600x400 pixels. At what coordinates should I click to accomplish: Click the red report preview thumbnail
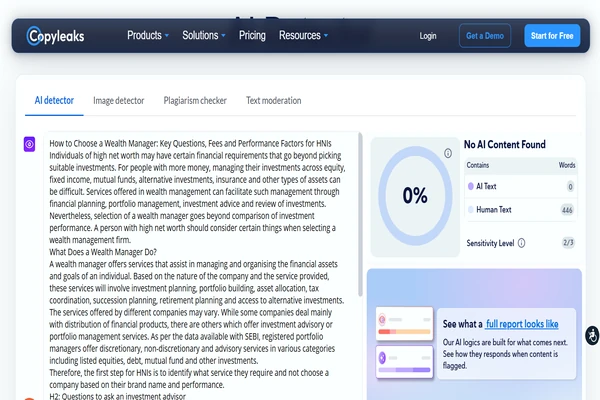point(404,324)
